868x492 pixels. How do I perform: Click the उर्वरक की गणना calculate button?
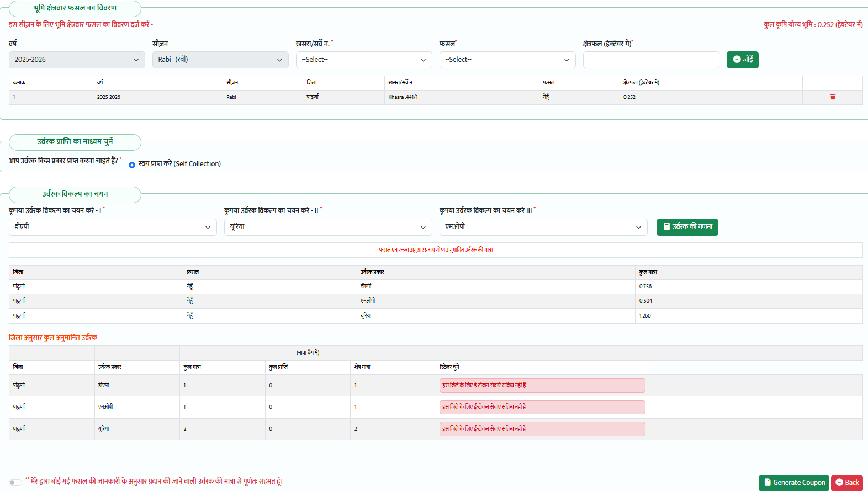point(687,227)
